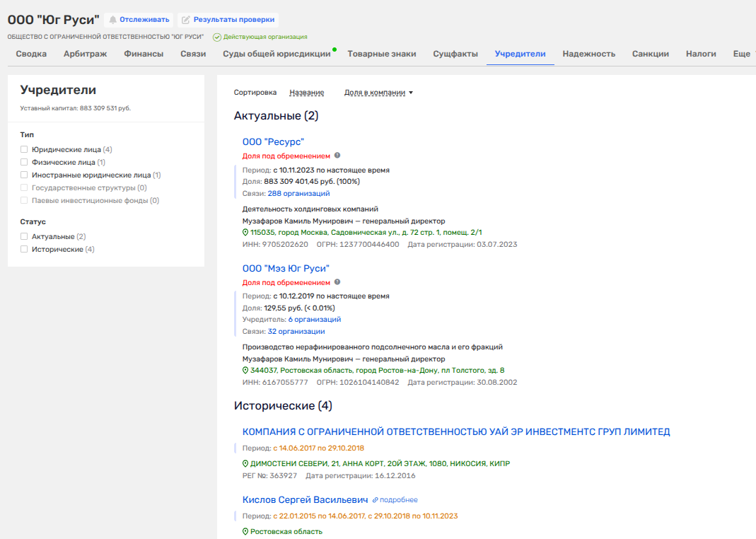Click first Доля под обременением label under Ресурс
This screenshot has height=539, width=756.
point(286,156)
